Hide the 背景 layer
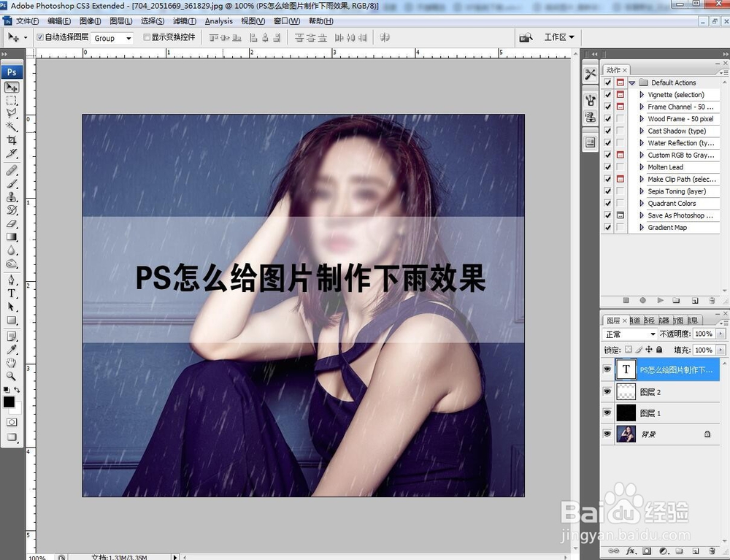Viewport: 730px width, 560px height. (607, 432)
